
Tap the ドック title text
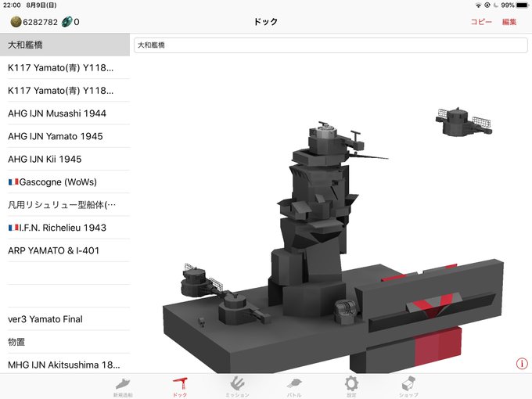(x=266, y=22)
